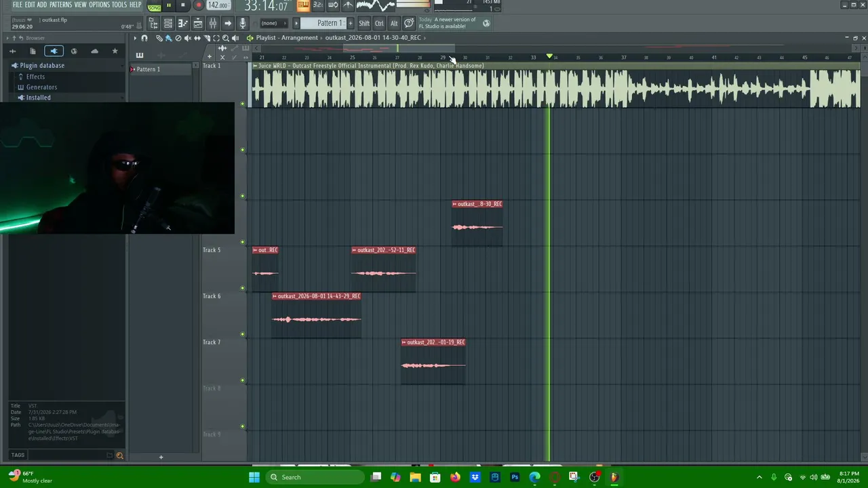Viewport: 868px width, 488px height.
Task: Open the TOOLS menu
Action: click(119, 5)
